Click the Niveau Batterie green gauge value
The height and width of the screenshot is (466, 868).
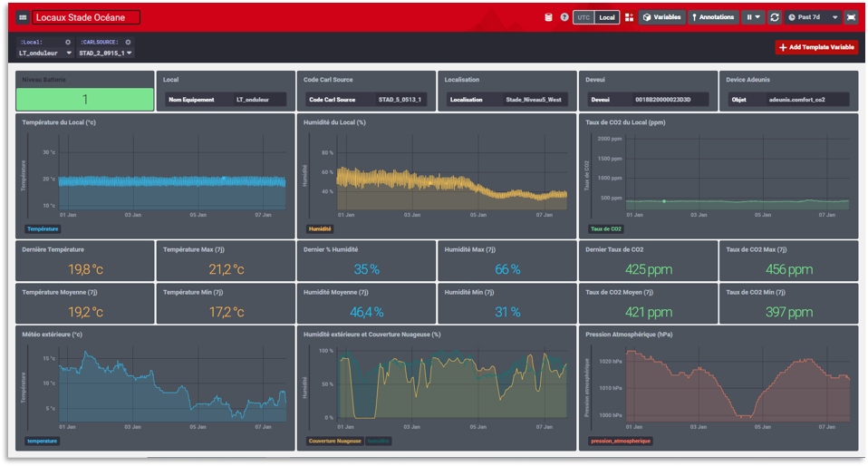tap(84, 99)
